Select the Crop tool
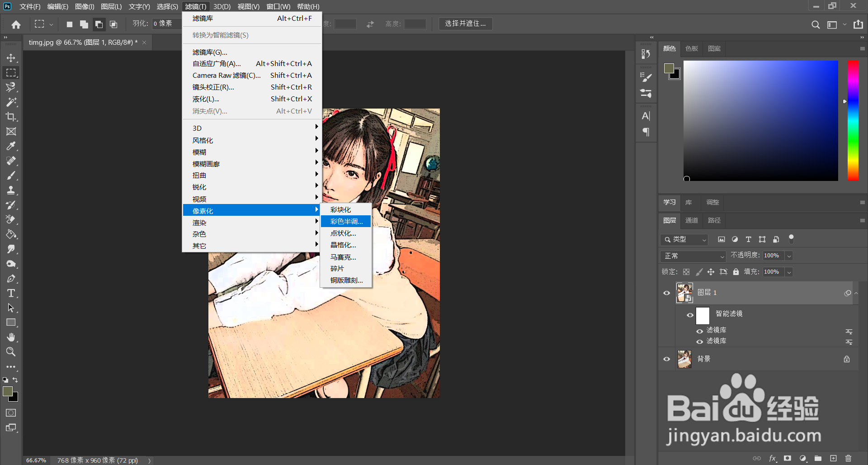Viewport: 868px width, 465px height. tap(11, 117)
